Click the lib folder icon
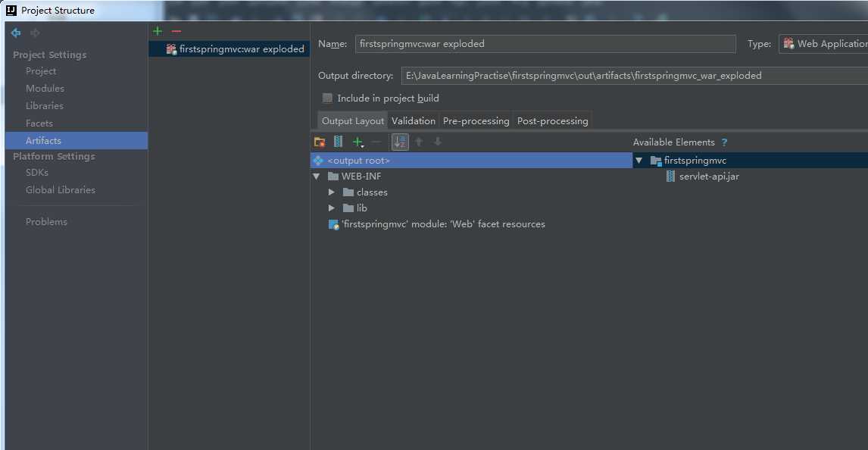 click(348, 208)
